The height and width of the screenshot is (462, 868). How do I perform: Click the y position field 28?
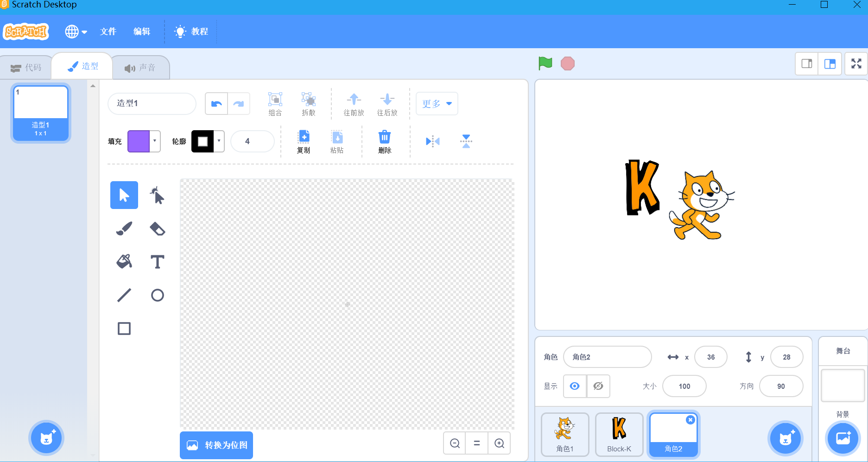(787, 357)
